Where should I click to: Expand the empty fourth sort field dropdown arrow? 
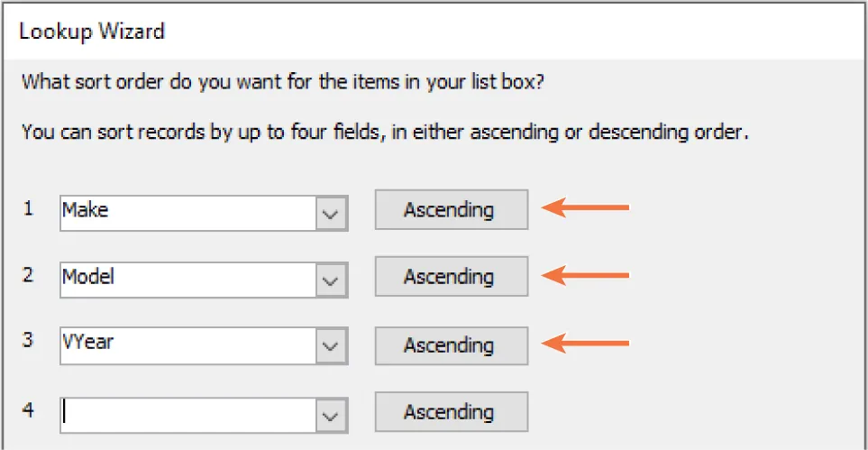331,416
